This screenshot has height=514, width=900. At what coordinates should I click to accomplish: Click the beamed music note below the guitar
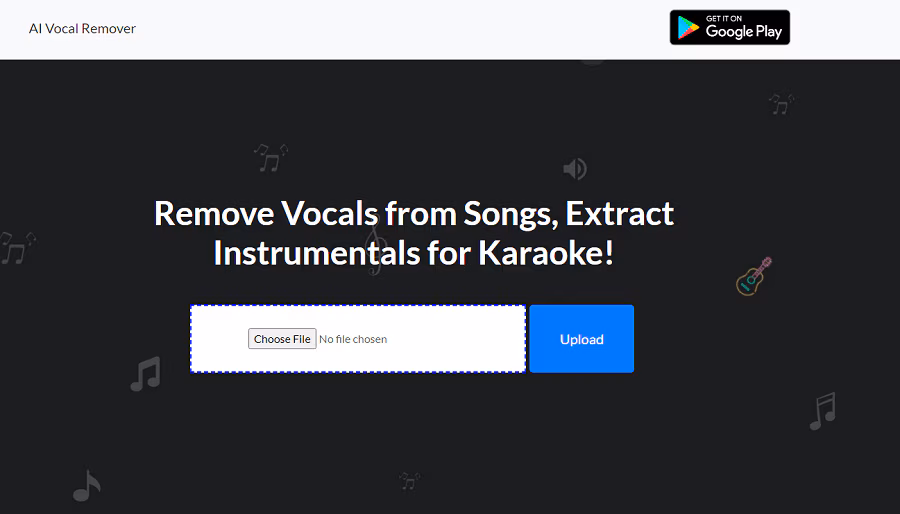[822, 411]
